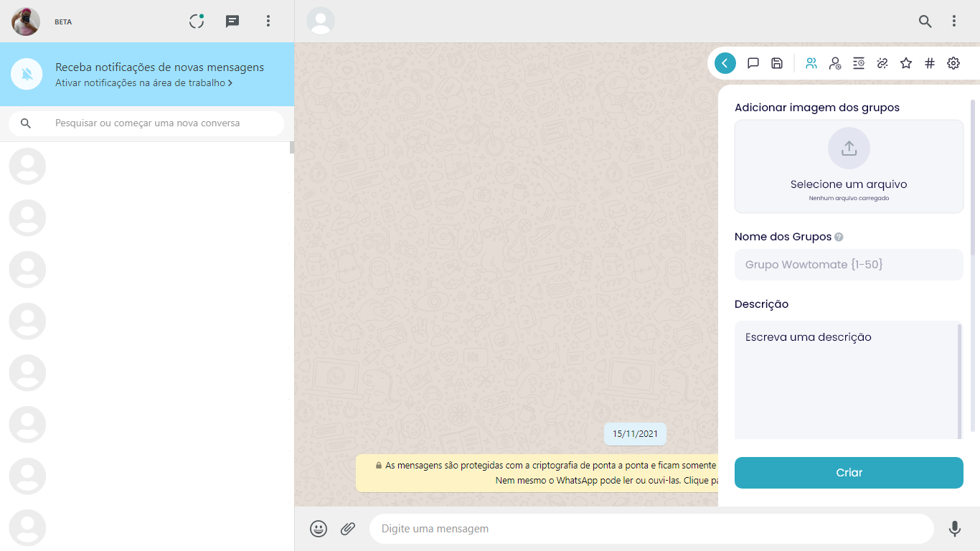The width and height of the screenshot is (980, 551).
Task: Click your profile picture beside BETA
Action: pos(26,22)
